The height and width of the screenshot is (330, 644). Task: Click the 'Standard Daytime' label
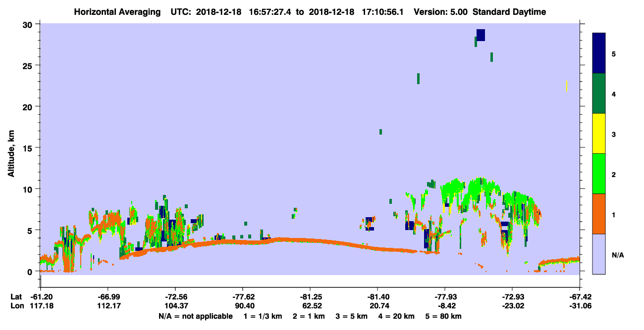pos(510,12)
